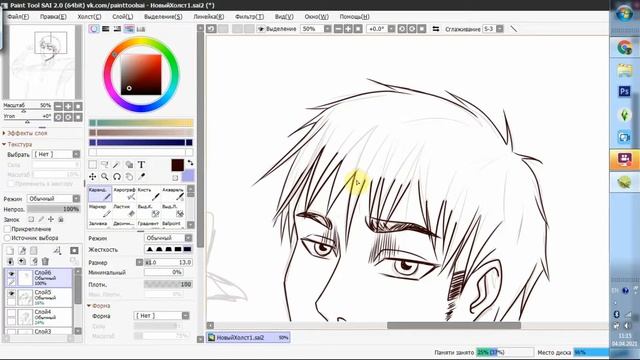Open the Фильтр menu
This screenshot has width=640, height=360.
pyautogui.click(x=249, y=17)
